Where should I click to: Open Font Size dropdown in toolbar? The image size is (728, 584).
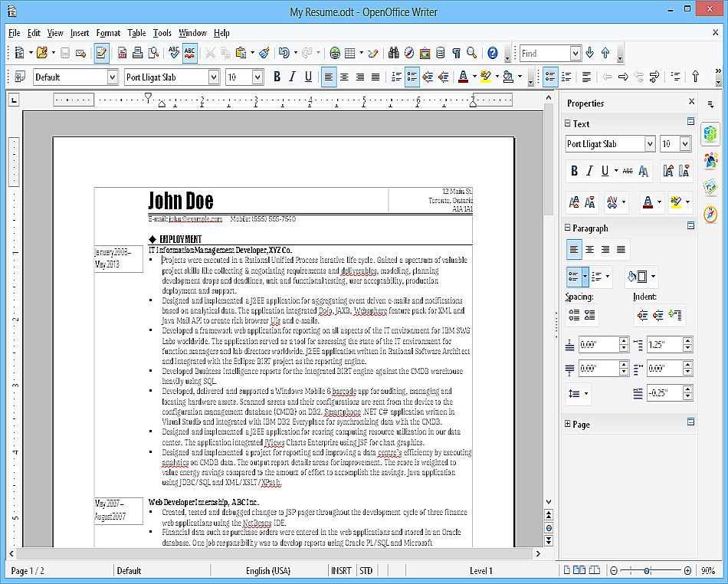pyautogui.click(x=257, y=77)
